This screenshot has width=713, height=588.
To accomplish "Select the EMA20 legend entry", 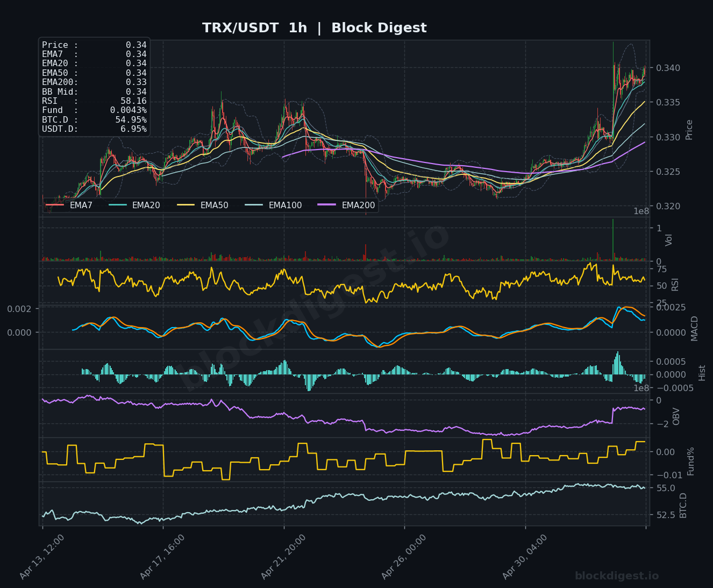I will tap(134, 205).
